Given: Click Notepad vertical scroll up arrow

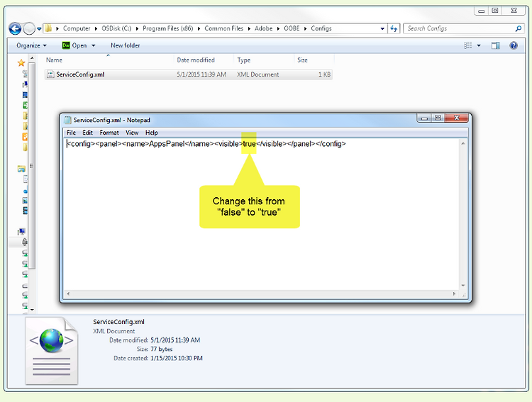Looking at the screenshot, I should coord(462,144).
